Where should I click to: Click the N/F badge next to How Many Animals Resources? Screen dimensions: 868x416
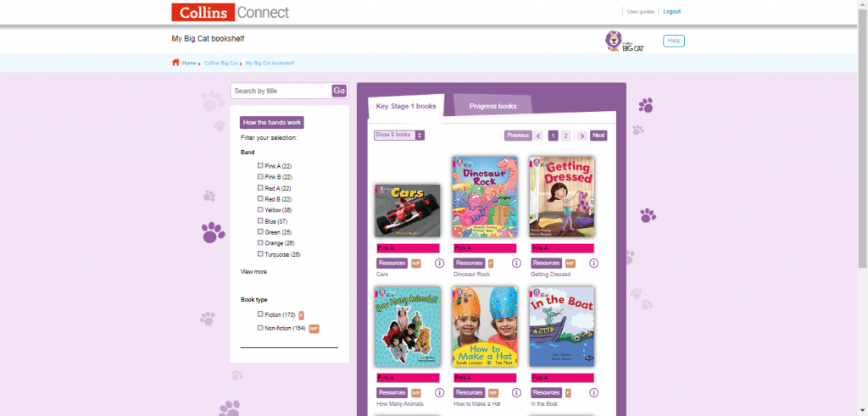pyautogui.click(x=415, y=393)
